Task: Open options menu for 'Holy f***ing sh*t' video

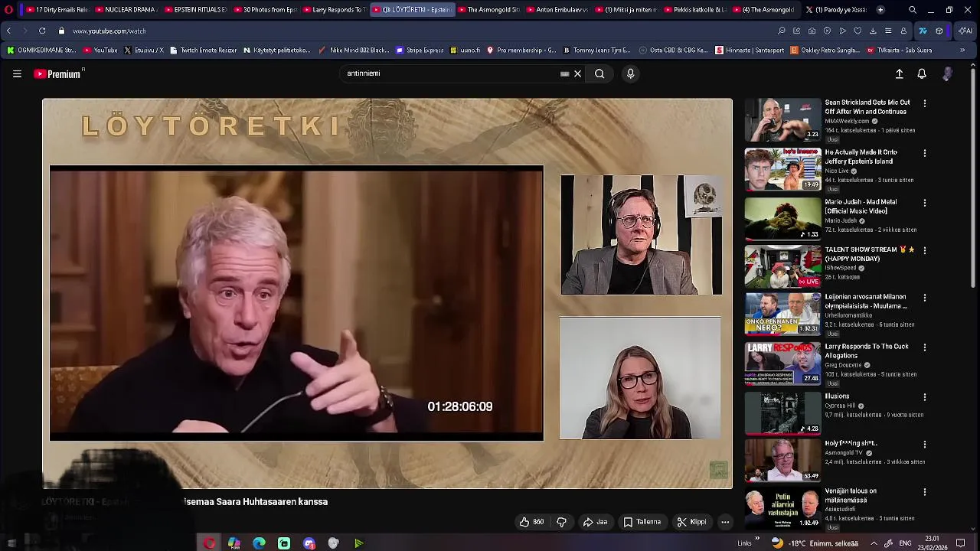Action: (924, 445)
